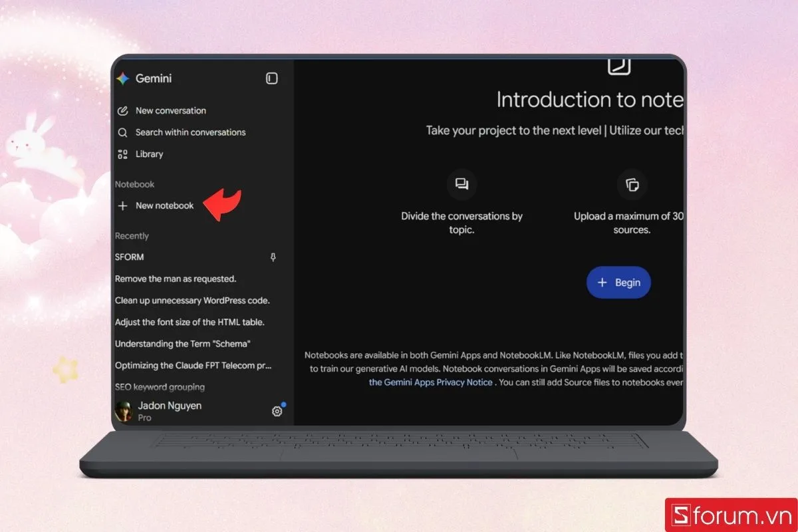Viewport: 798px width, 532px height.
Task: Open the SFORM conversation
Action: pyautogui.click(x=130, y=257)
